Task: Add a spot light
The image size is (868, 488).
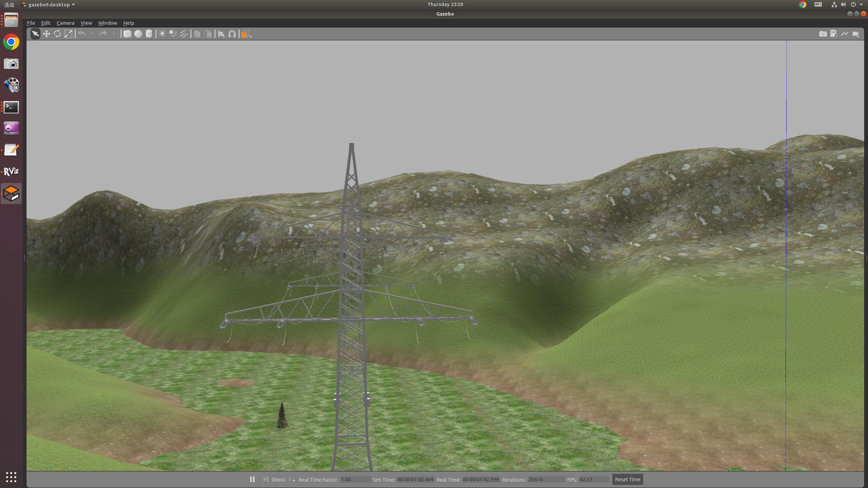Action: tap(173, 34)
